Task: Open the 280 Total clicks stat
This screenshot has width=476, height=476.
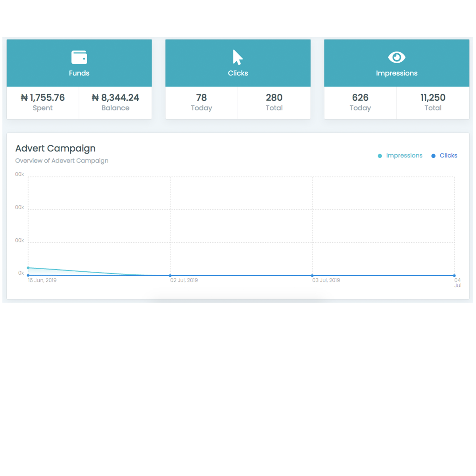Action: 274,98
